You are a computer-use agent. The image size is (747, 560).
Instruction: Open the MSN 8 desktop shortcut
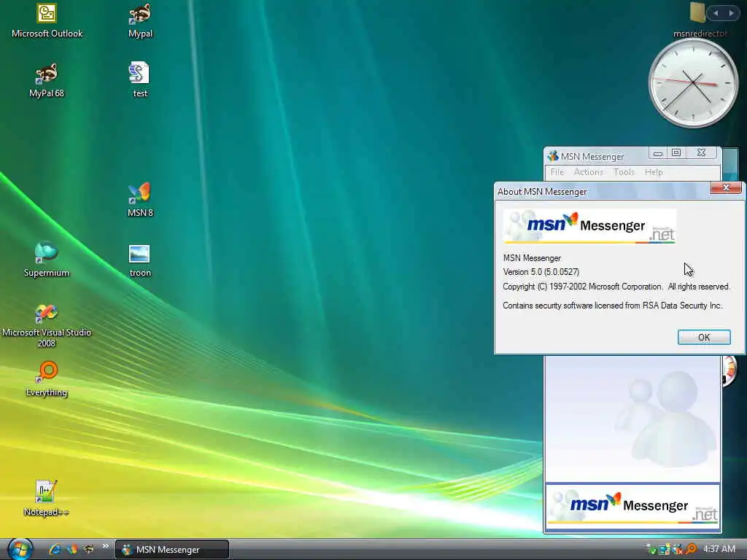pos(140,200)
